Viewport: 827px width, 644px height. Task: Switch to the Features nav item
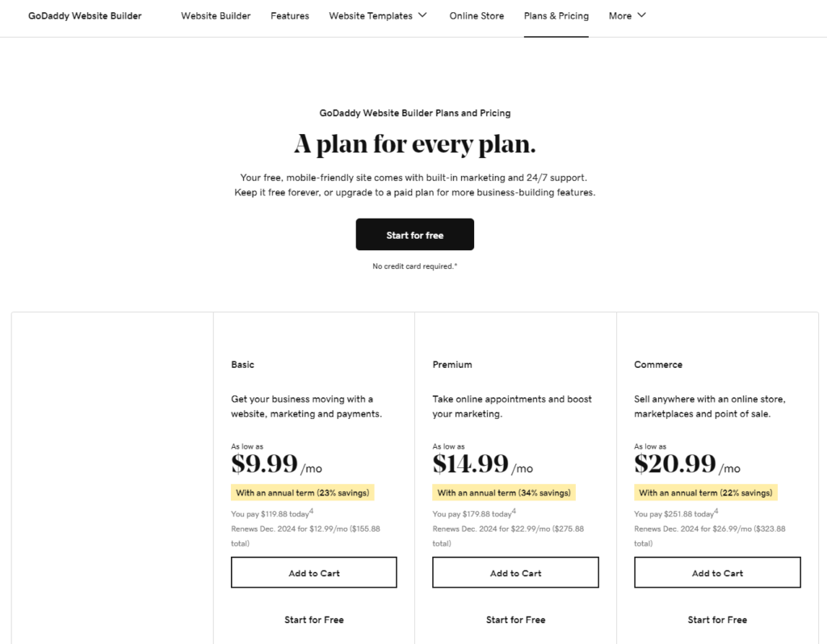click(289, 15)
